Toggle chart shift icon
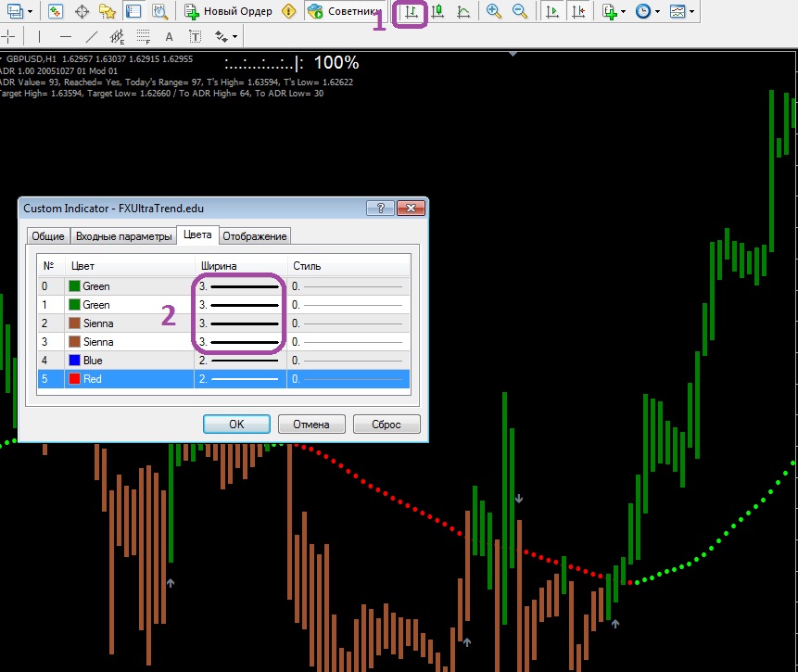Screen dimensions: 798x672 pyautogui.click(x=578, y=11)
